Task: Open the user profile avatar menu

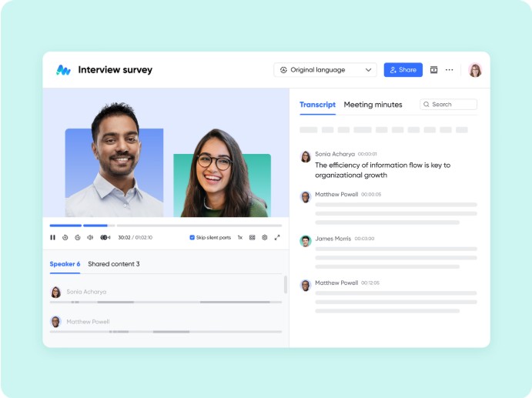Action: click(x=475, y=70)
